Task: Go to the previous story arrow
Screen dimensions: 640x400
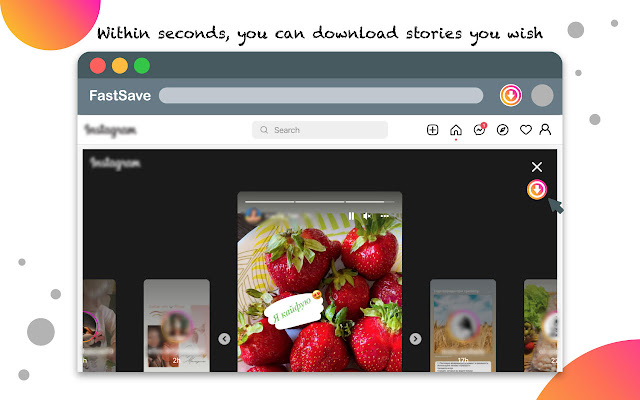Action: click(x=224, y=339)
